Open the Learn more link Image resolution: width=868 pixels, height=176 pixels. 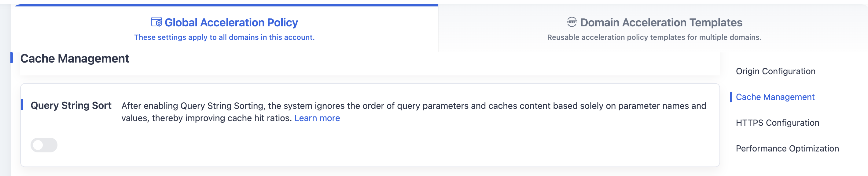pyautogui.click(x=317, y=118)
